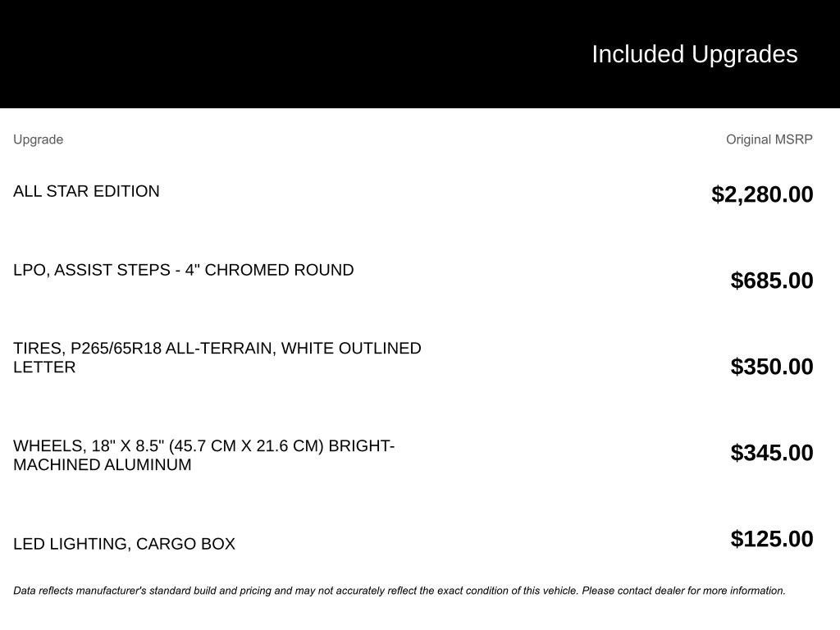Click the $2,280.00 price
840x630 pixels.
pos(762,194)
